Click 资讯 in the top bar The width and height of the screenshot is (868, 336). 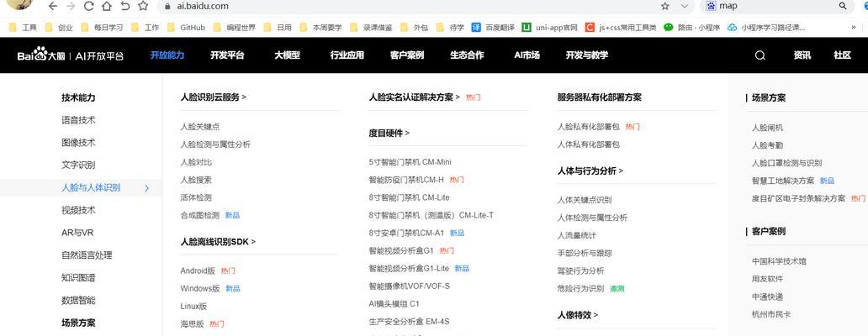tap(802, 55)
